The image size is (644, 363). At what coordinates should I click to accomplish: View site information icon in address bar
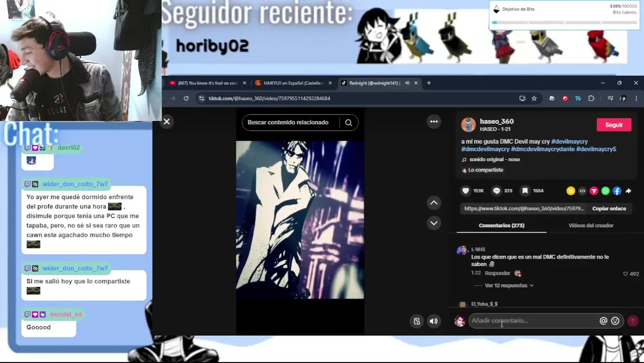(202, 98)
